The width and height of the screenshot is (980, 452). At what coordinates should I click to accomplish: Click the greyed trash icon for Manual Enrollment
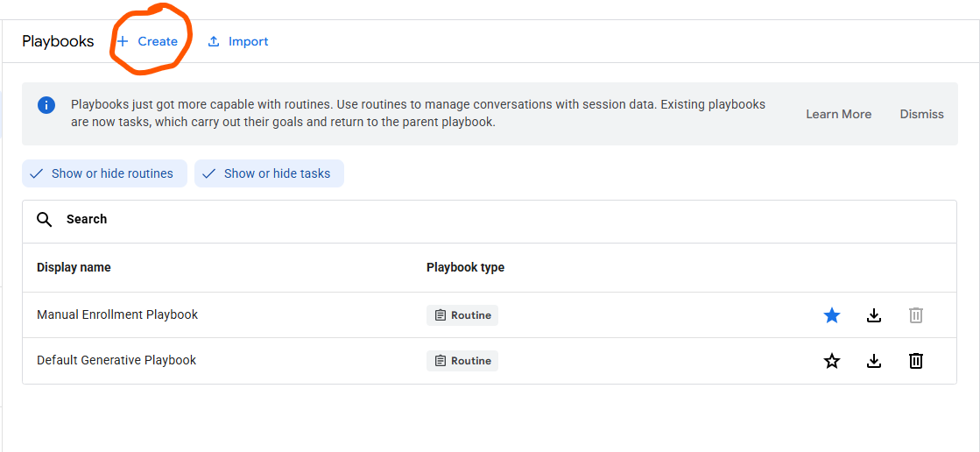[915, 315]
